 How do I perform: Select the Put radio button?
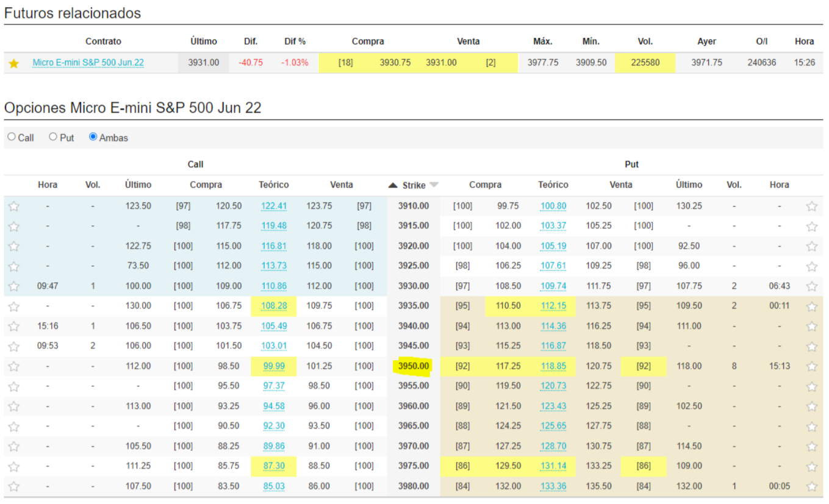[53, 137]
